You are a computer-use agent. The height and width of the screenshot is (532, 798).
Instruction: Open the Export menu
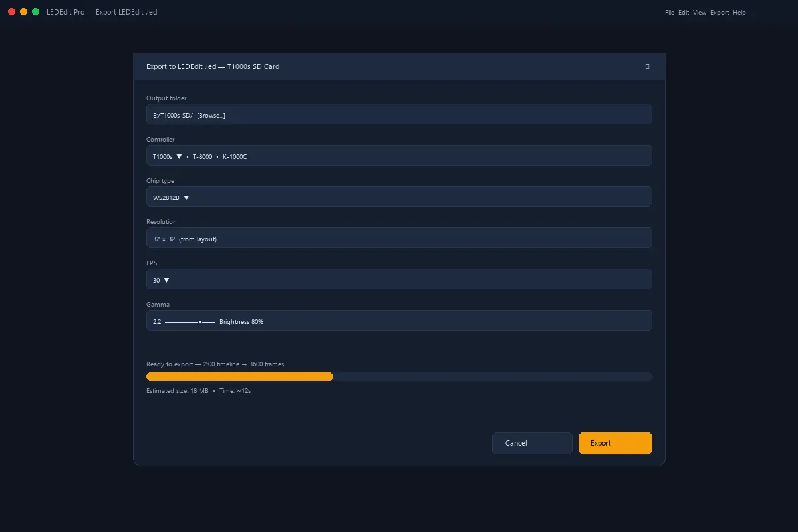coord(720,13)
